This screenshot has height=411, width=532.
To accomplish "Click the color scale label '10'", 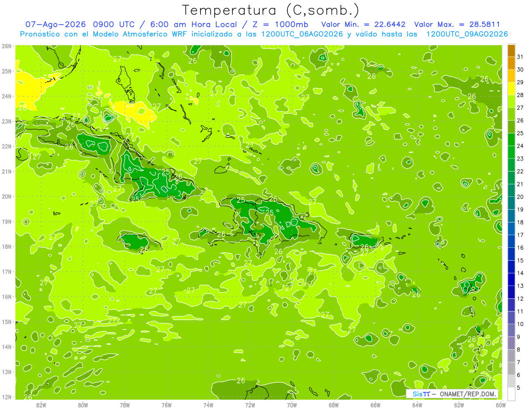I will pos(520,324).
